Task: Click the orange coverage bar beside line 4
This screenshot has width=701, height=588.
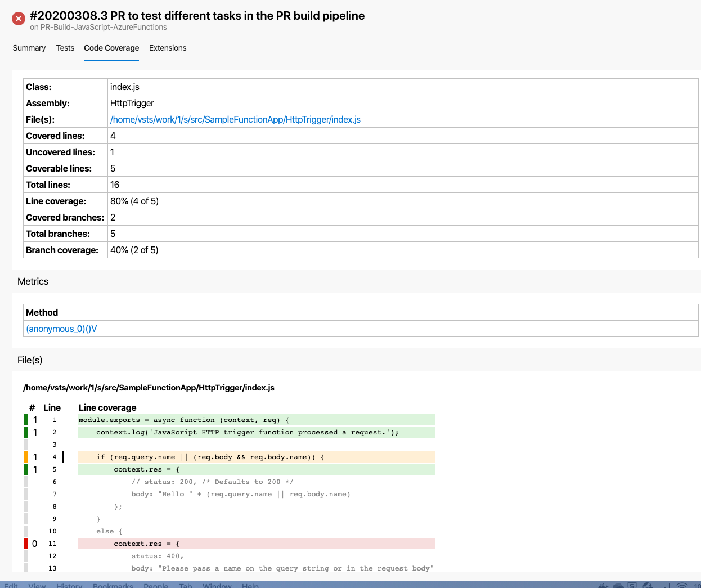Action: tap(25, 456)
